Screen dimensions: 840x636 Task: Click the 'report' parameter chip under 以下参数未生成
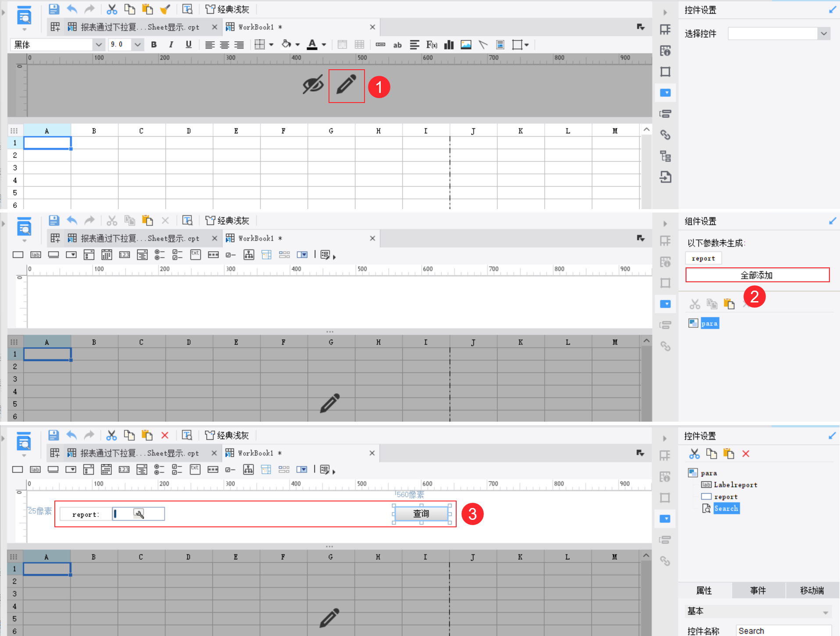click(703, 259)
